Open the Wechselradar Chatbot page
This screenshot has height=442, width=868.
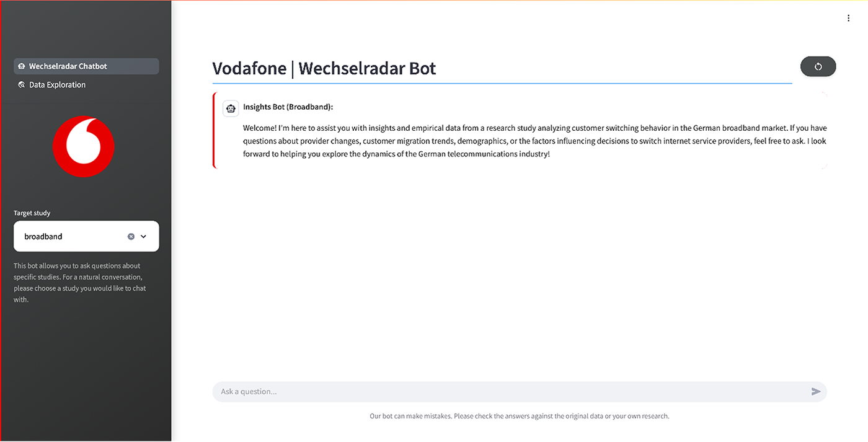coord(86,66)
